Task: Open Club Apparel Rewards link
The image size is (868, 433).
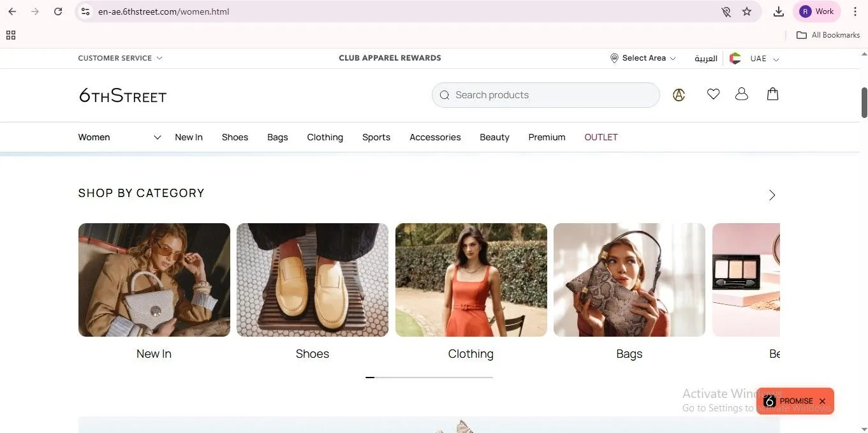Action: pyautogui.click(x=390, y=58)
